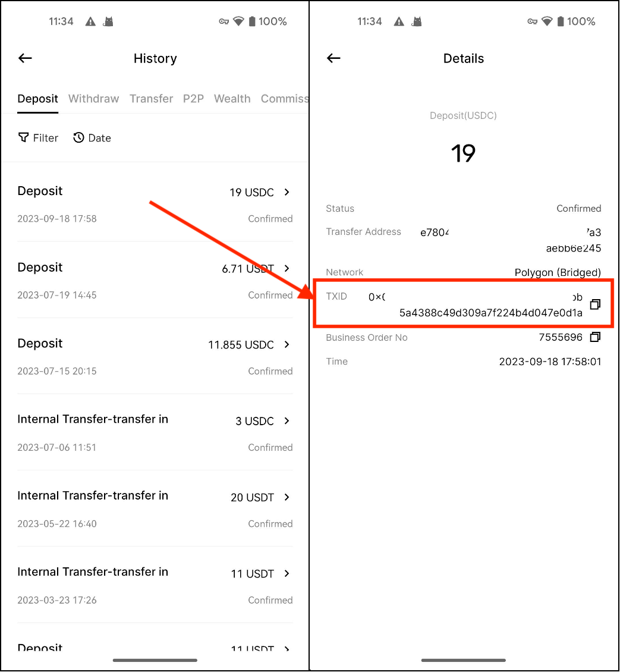Copy the TXID hash
The height and width of the screenshot is (672, 620).
594,304
